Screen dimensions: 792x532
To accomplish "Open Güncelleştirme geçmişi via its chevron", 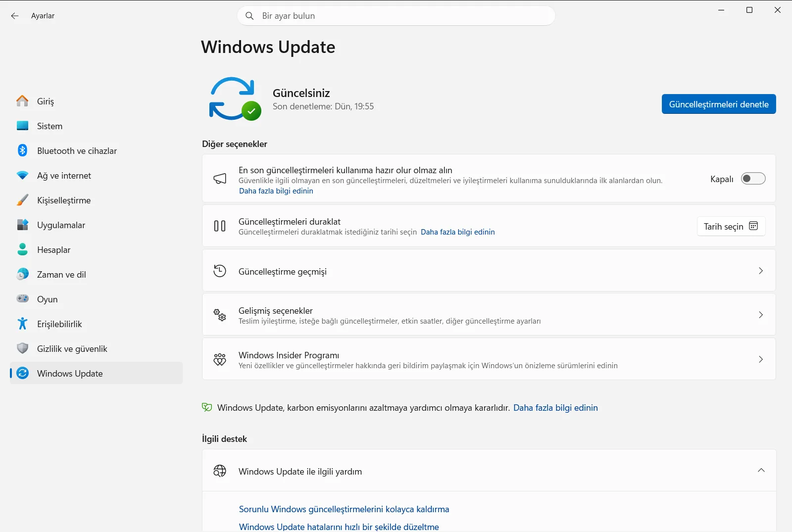I will (761, 271).
